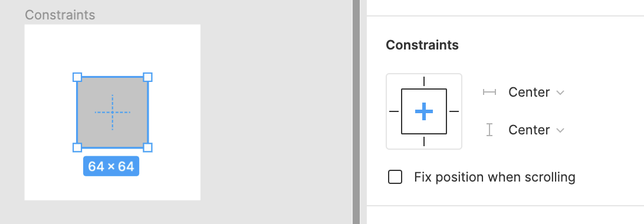Select the Constraints frame label on canvas
This screenshot has width=644, height=224.
(x=60, y=15)
